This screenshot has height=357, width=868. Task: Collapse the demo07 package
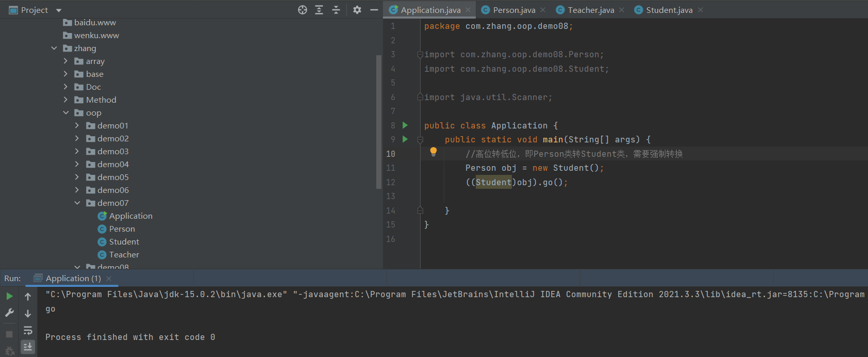click(x=77, y=203)
